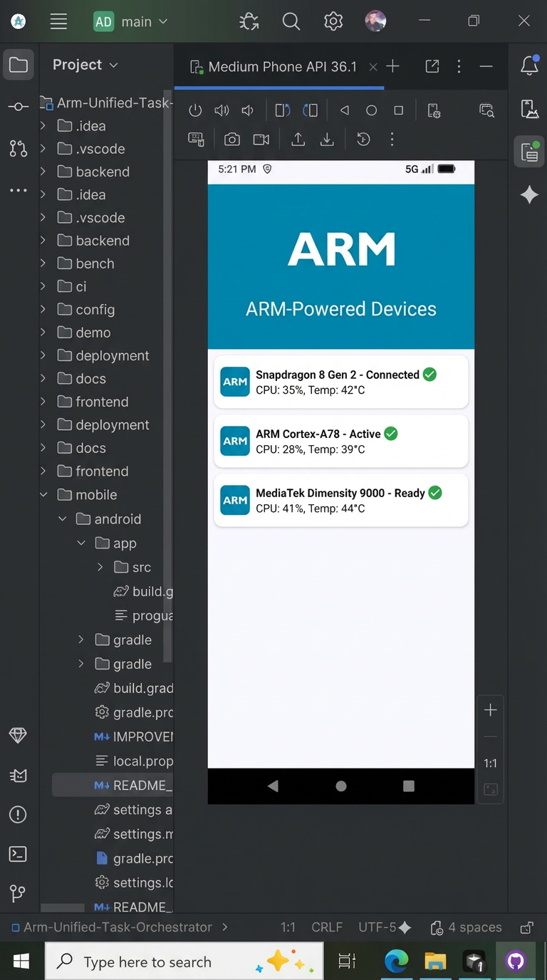Open IDE settings gear icon
This screenshot has height=980, width=547.
click(x=333, y=21)
